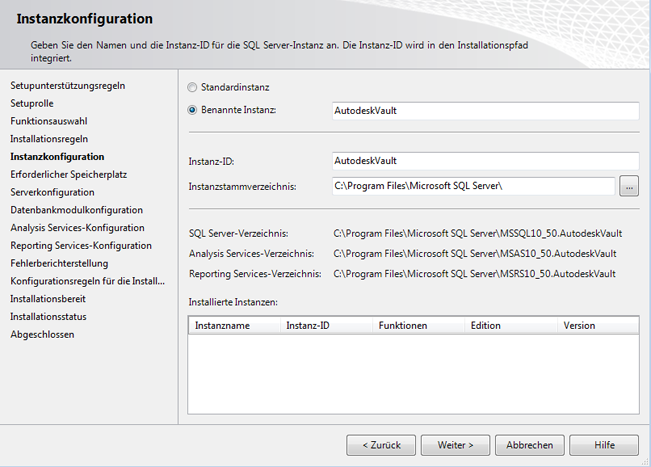
Task: Click the Analysis Services-Verzeichnis path MSAS10_50.AutodeskVault
Action: click(475, 254)
